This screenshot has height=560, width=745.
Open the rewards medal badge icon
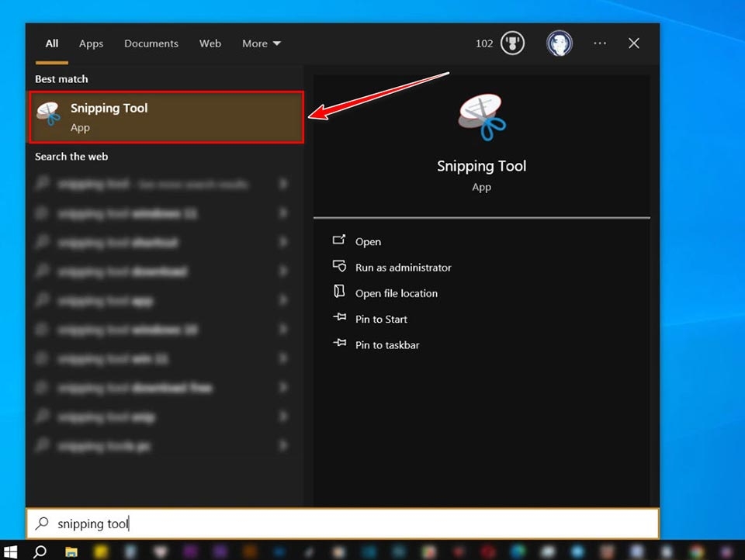coord(512,43)
